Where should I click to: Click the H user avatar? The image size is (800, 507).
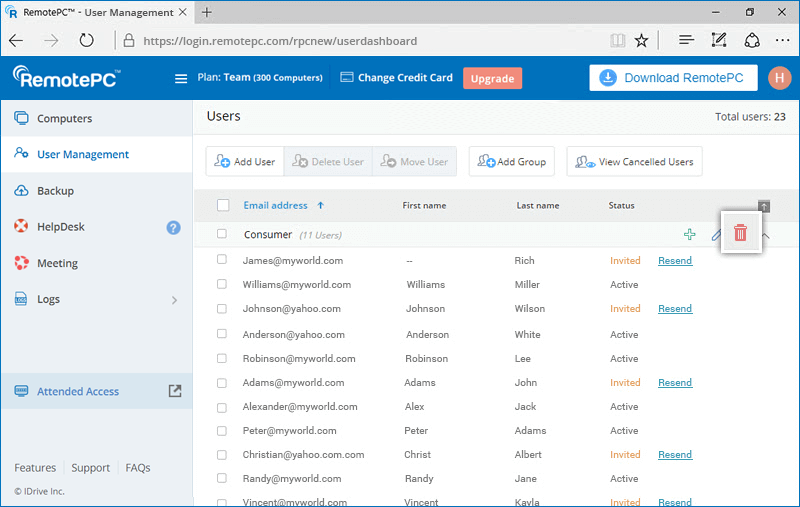[779, 78]
